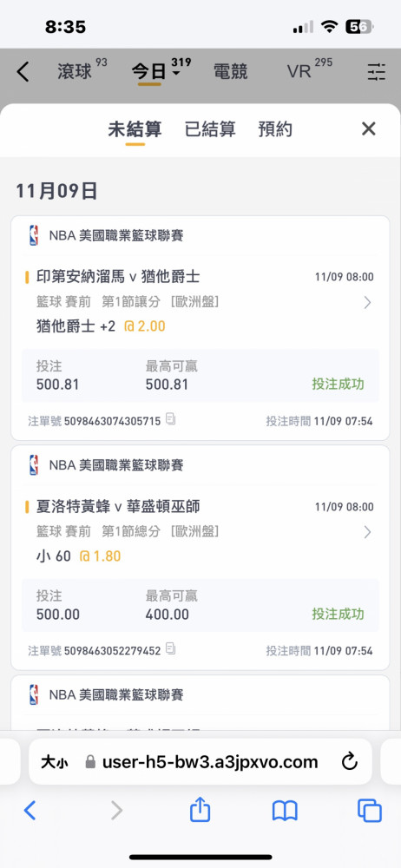Open the 電競 category
This screenshot has width=401, height=868.
(x=230, y=71)
